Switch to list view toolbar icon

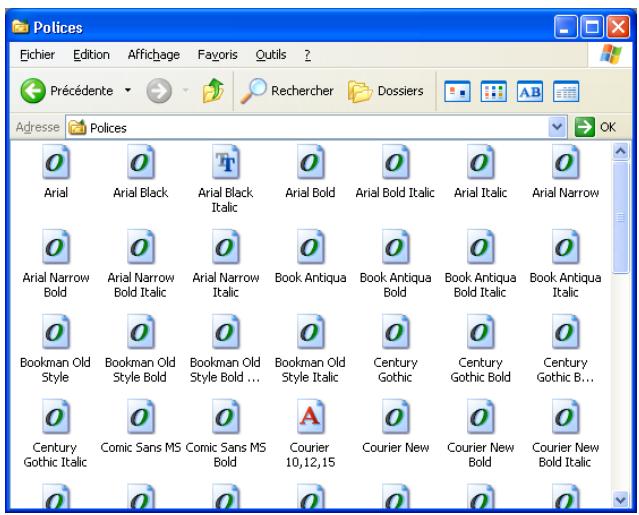[x=494, y=91]
